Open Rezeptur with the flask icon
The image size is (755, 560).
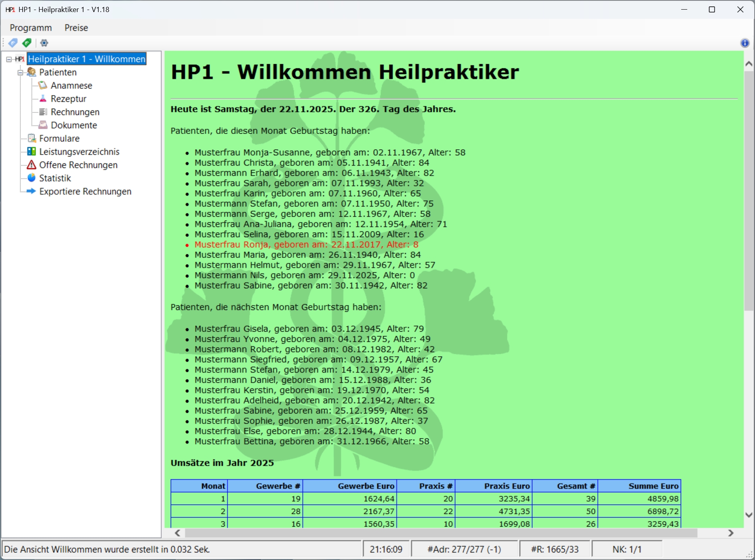pos(68,99)
